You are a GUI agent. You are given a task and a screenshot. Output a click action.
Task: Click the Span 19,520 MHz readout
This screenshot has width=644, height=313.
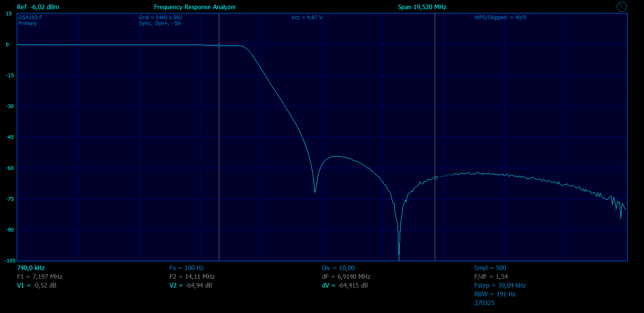point(422,7)
